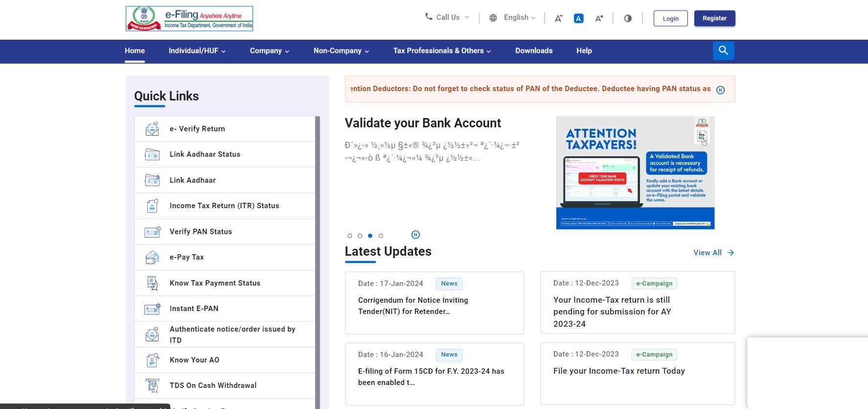Open View All latest updates
The image size is (868, 409).
(x=713, y=253)
